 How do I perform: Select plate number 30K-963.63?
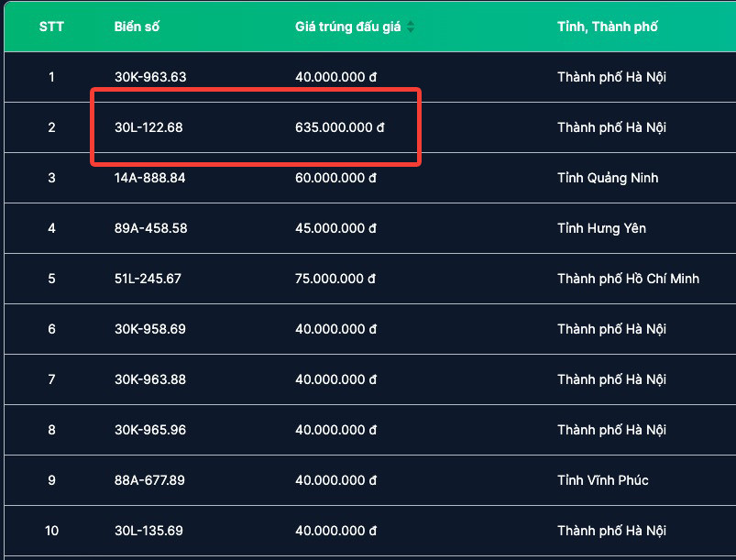(150, 77)
